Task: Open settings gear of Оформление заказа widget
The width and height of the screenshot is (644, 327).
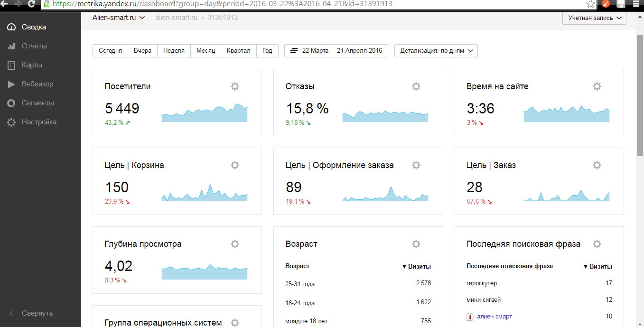Action: coord(416,165)
